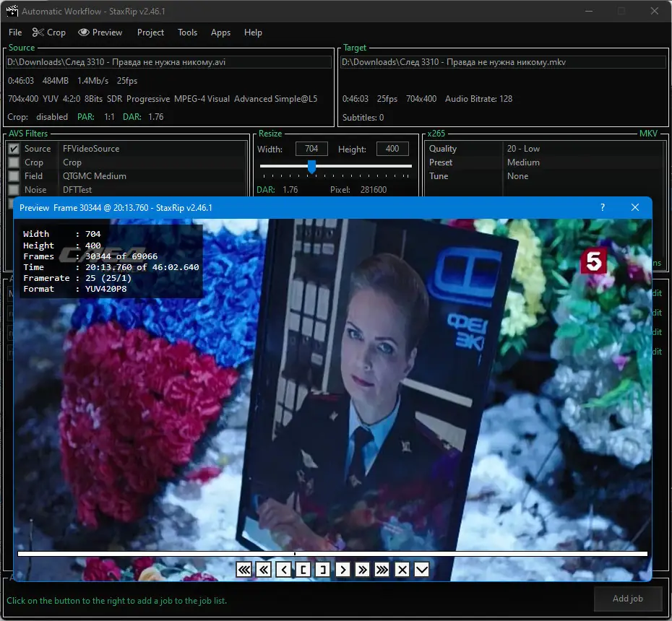The width and height of the screenshot is (672, 621).
Task: Click the Add job button
Action: click(627, 599)
